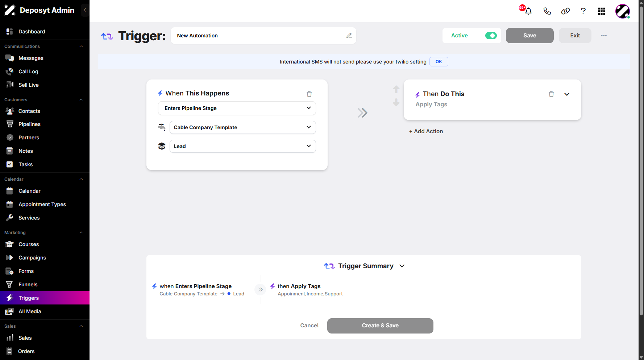Click the Deposyt Admin logo
Image resolution: width=644 pixels, height=360 pixels.
tap(10, 10)
